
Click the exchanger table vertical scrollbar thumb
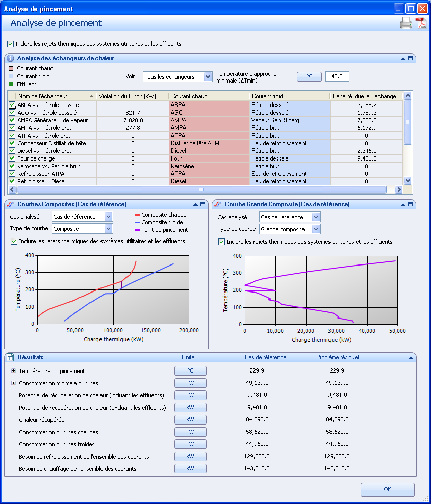click(408, 122)
